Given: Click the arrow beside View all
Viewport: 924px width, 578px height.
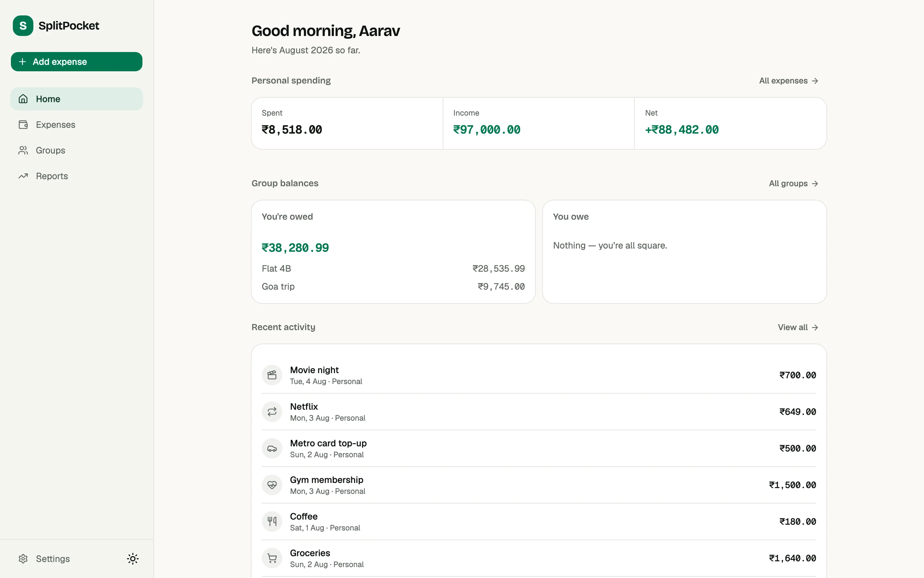Looking at the screenshot, I should [x=815, y=327].
